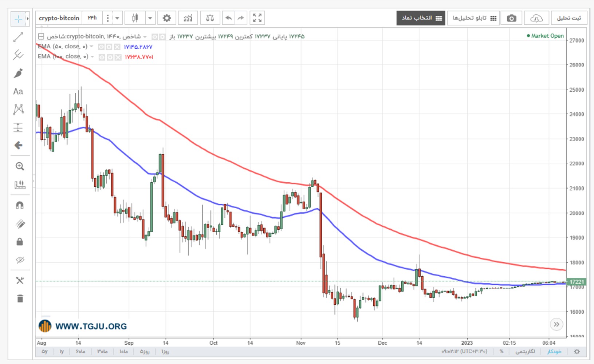Open the compare symbols scale icon
594x364 pixels.
pyautogui.click(x=210, y=18)
